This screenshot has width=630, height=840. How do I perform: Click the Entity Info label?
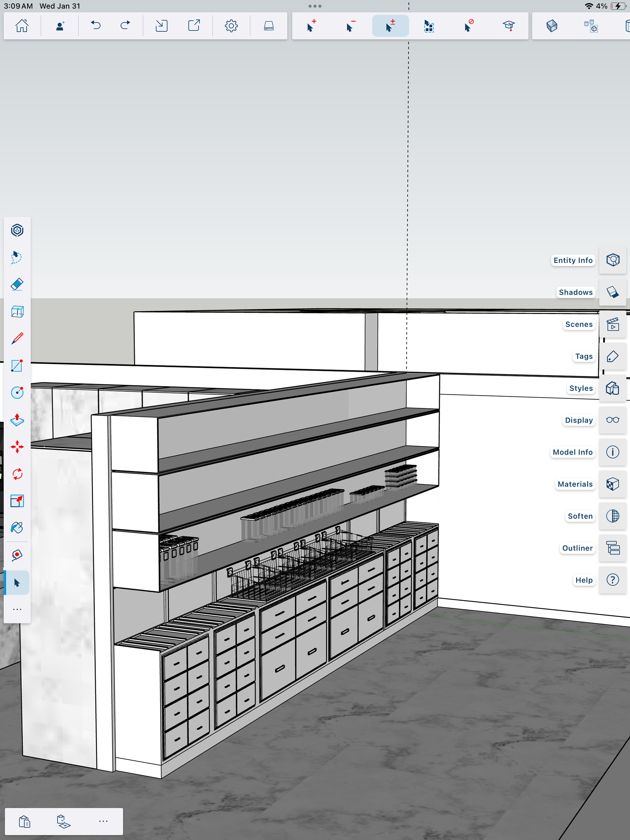(x=573, y=260)
